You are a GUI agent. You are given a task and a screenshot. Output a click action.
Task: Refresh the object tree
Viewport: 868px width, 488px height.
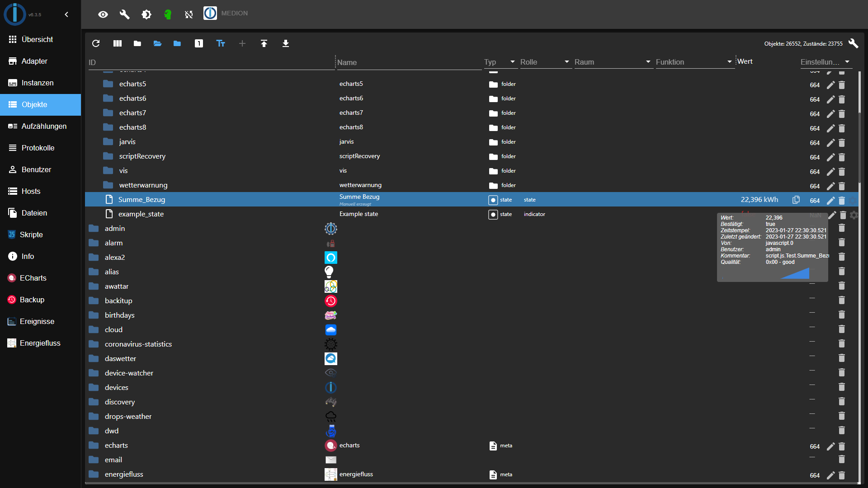96,43
